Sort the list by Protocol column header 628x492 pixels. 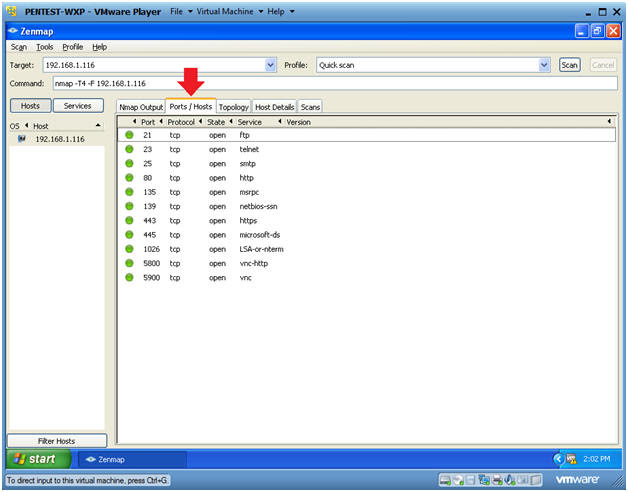click(181, 122)
